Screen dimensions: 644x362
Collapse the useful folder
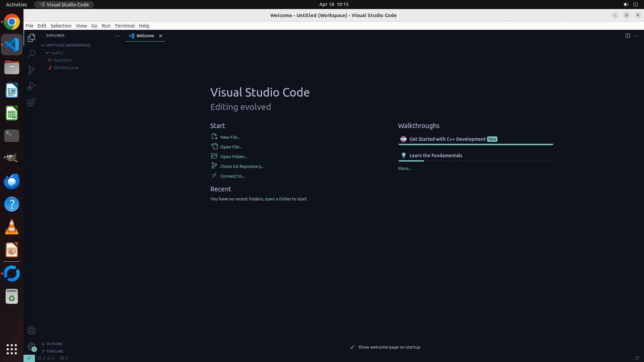click(57, 53)
